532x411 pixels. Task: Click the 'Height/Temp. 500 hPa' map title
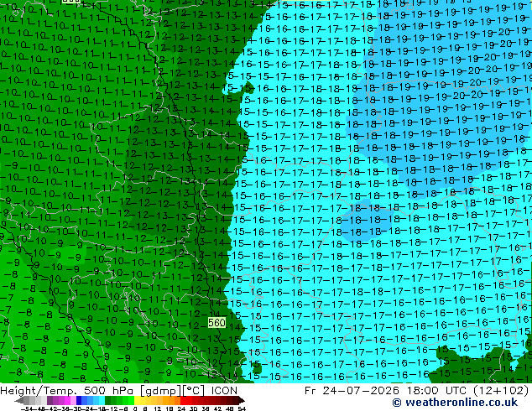click(68, 391)
